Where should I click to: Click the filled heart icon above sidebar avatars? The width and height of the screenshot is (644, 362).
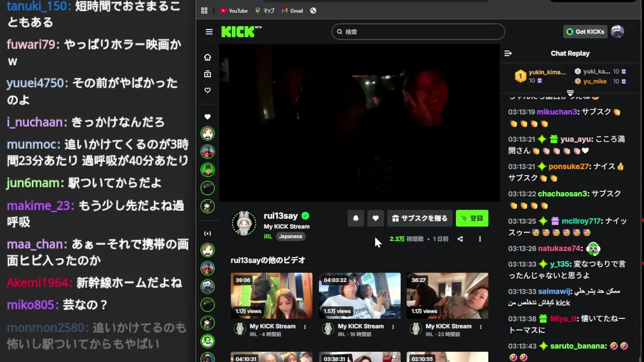pyautogui.click(x=207, y=117)
